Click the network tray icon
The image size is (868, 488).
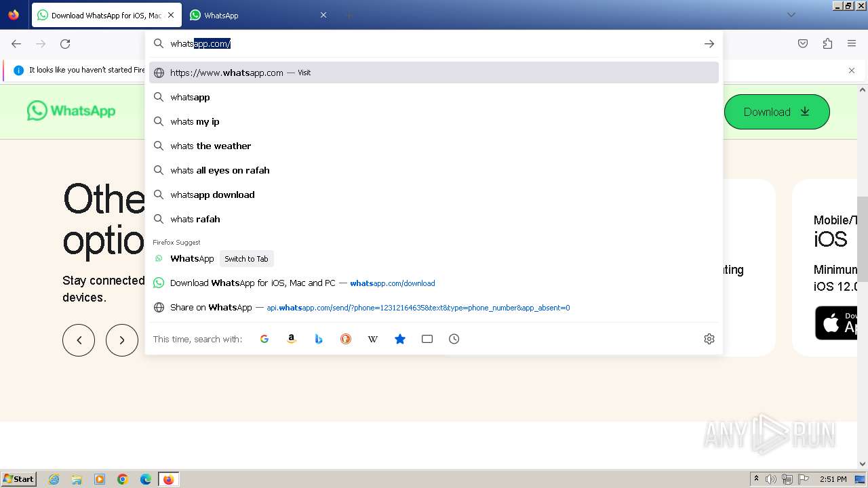tap(787, 479)
